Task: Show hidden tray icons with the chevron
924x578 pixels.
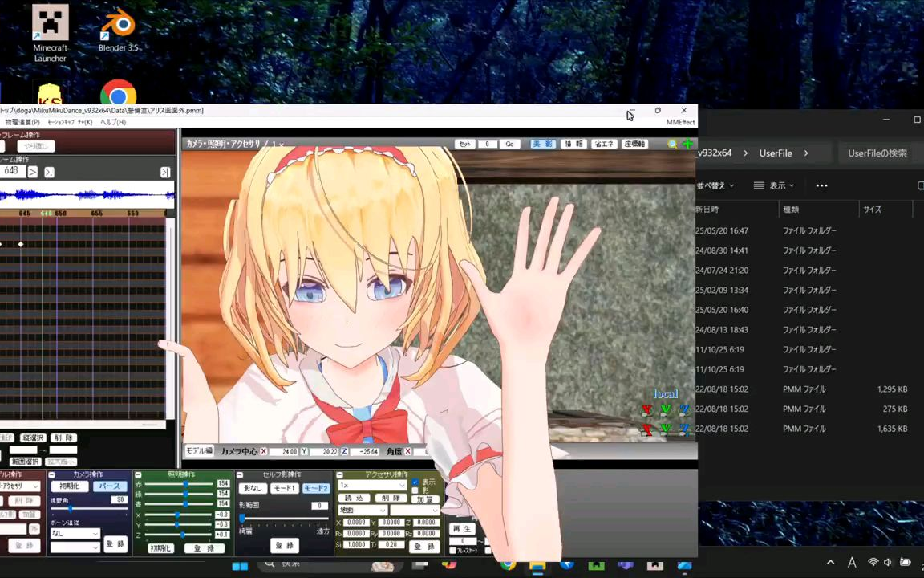Action: pos(830,563)
